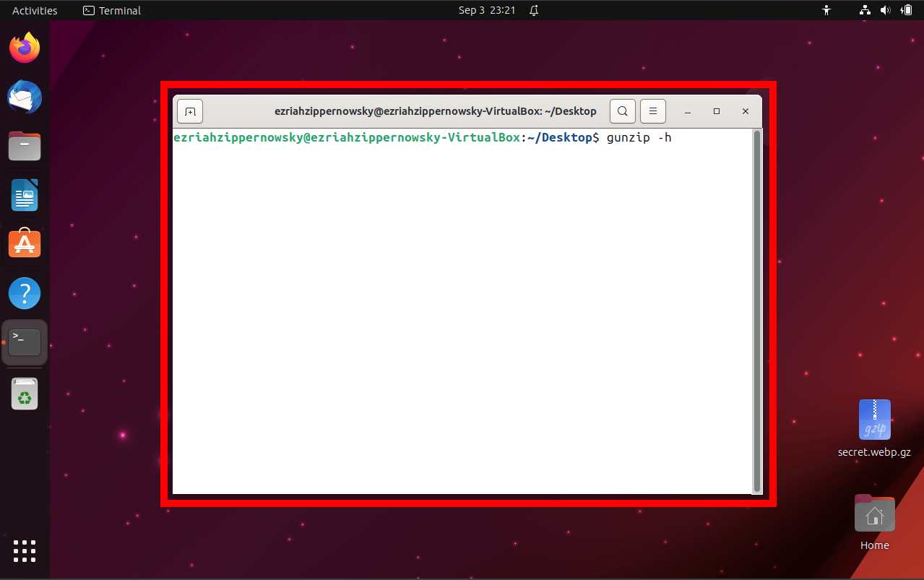Screen dimensions: 924x580
Task: Open the Terminal app menu
Action: 111,10
